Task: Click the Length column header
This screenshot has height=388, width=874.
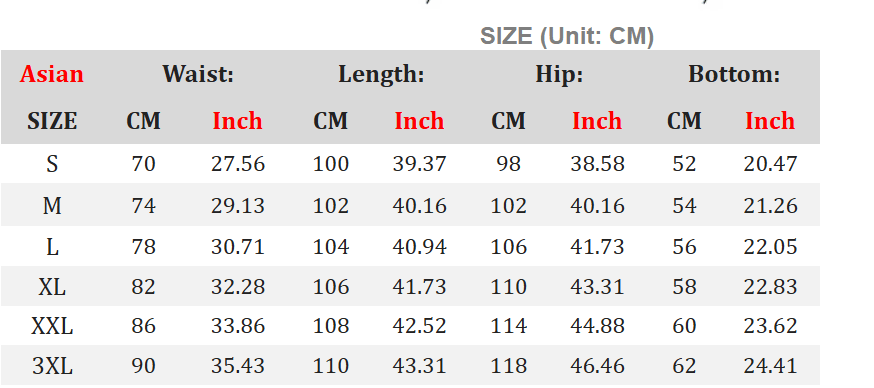Action: point(381,74)
